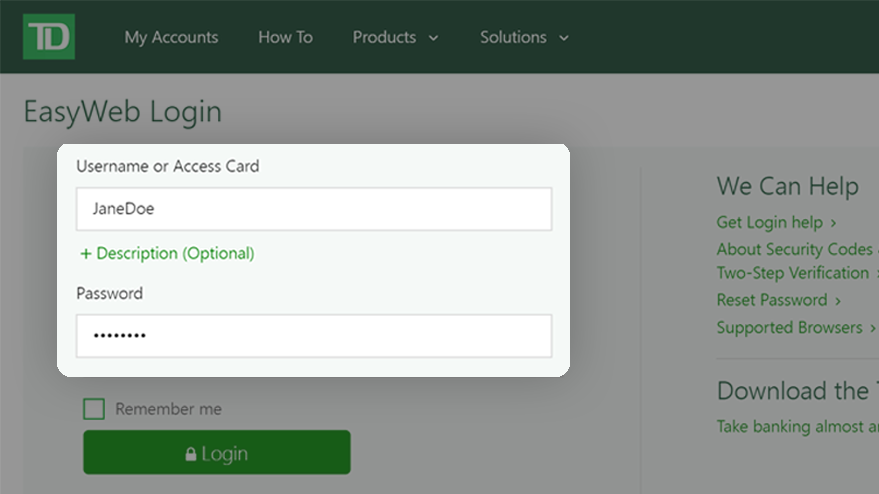Open the Get Login help link
The width and height of the screenshot is (879, 494).
776,223
